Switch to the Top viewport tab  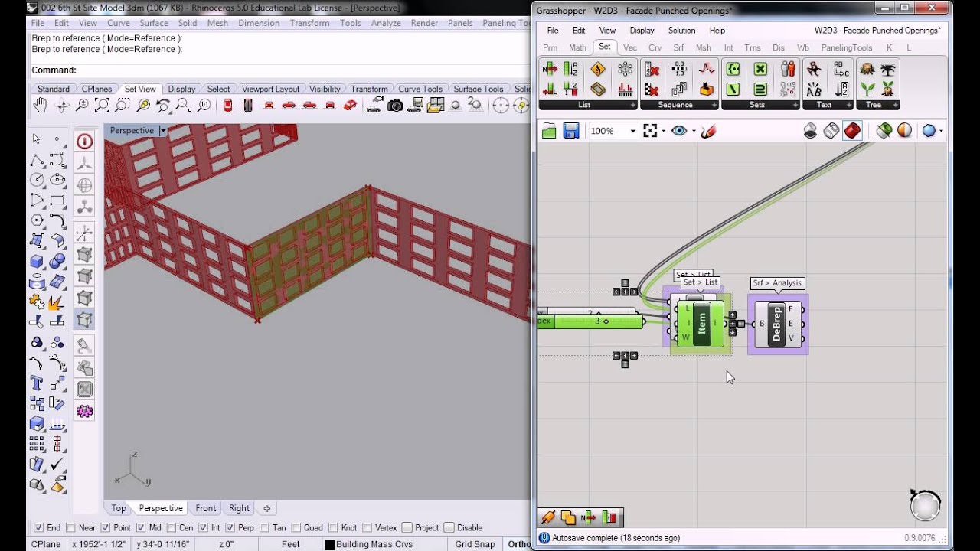pos(119,508)
